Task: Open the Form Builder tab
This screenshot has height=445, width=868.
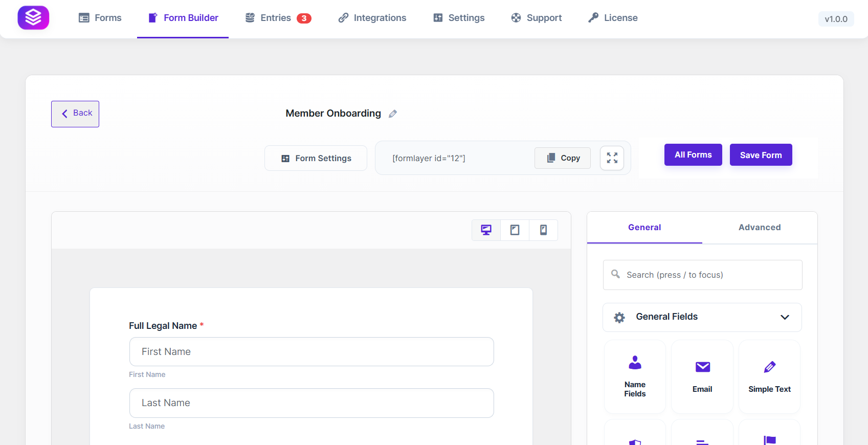Action: [183, 18]
